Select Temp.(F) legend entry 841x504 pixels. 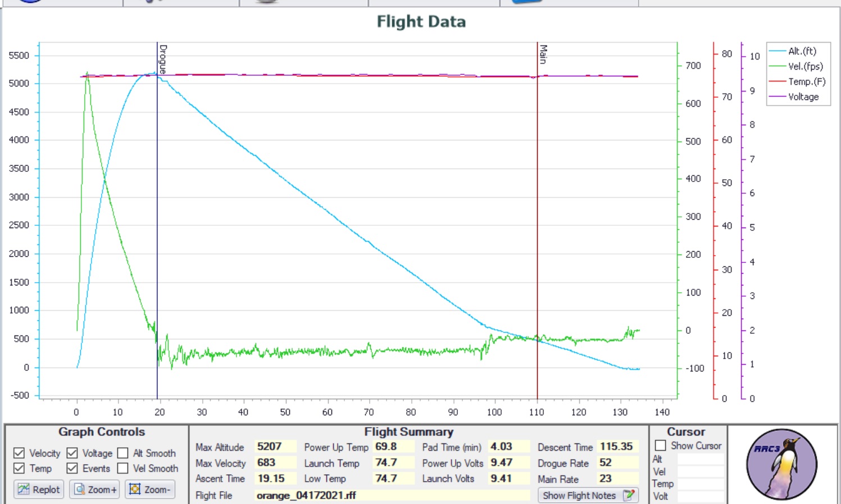tap(806, 81)
